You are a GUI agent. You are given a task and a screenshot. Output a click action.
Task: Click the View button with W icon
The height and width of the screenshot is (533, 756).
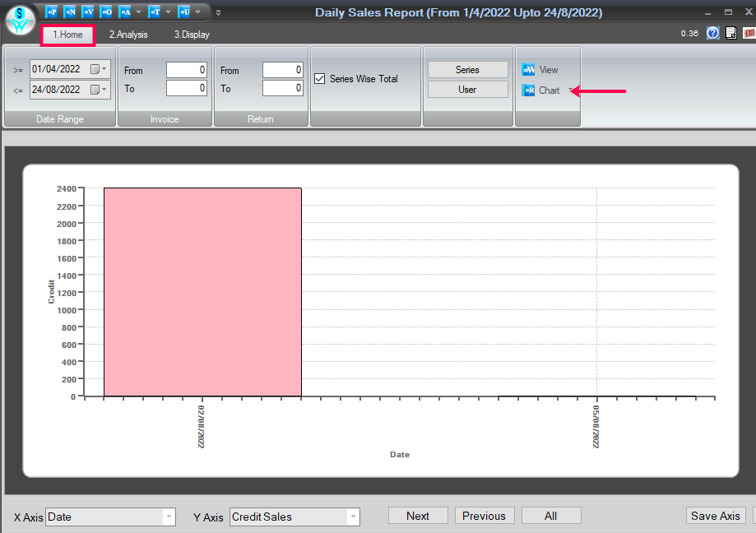pos(540,70)
